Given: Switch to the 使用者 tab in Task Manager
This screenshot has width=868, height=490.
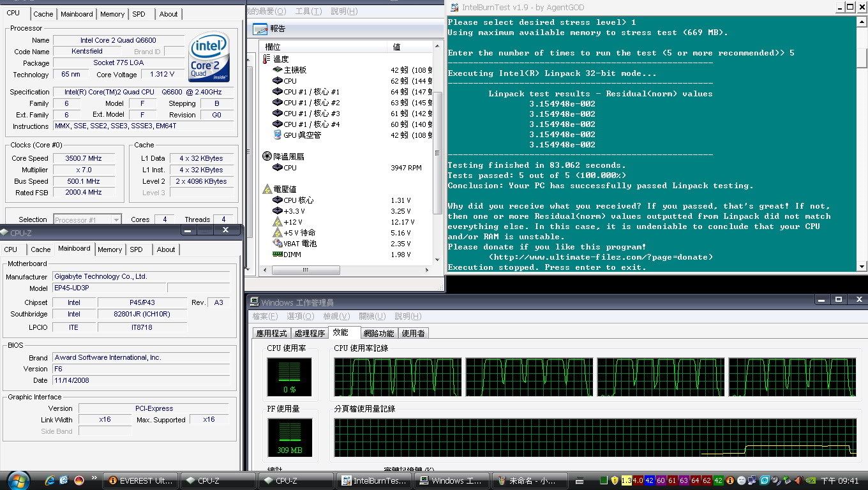Looking at the screenshot, I should [x=413, y=333].
